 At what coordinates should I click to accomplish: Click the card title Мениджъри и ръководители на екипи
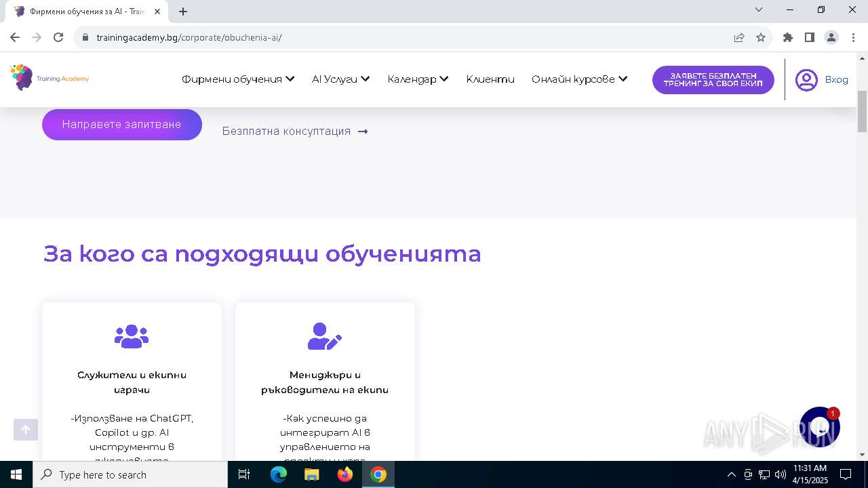325,382
